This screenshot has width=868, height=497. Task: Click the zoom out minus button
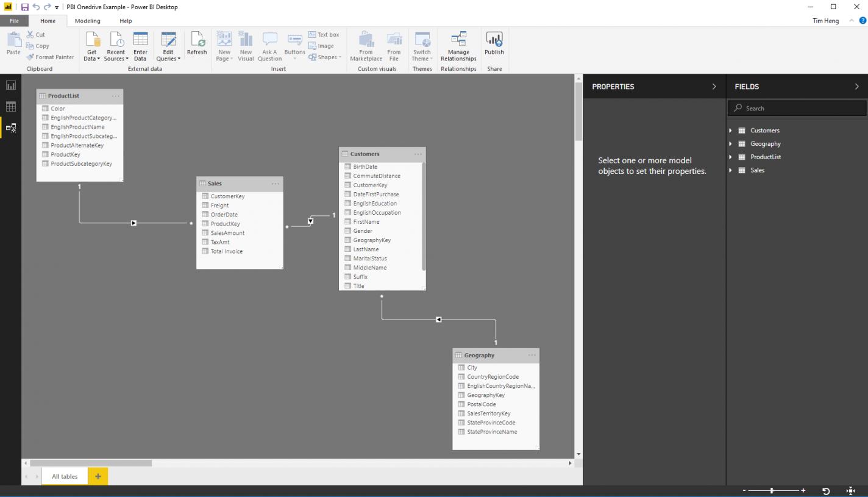click(744, 491)
